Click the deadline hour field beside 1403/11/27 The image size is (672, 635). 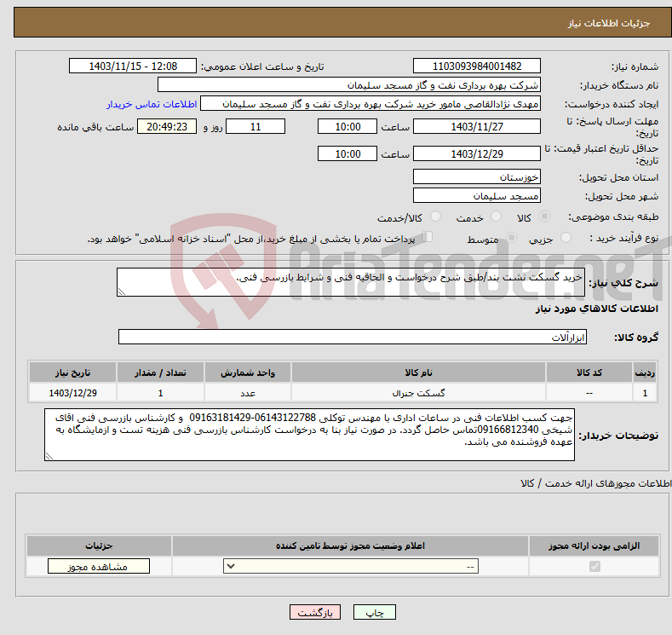click(347, 126)
